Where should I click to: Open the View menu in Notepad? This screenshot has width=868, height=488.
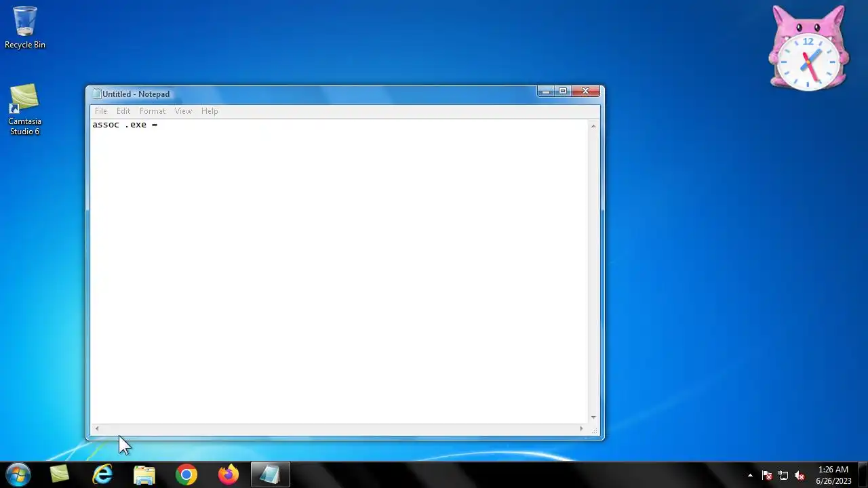pos(183,111)
